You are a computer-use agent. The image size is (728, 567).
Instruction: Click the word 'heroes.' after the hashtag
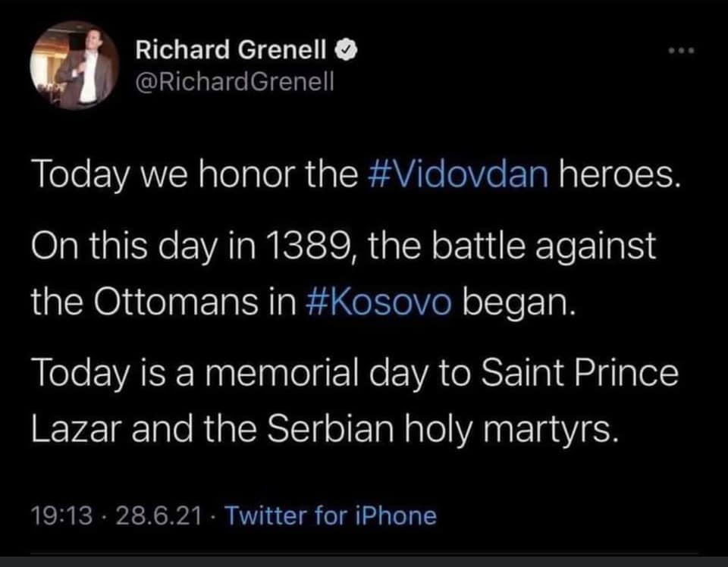617,176
